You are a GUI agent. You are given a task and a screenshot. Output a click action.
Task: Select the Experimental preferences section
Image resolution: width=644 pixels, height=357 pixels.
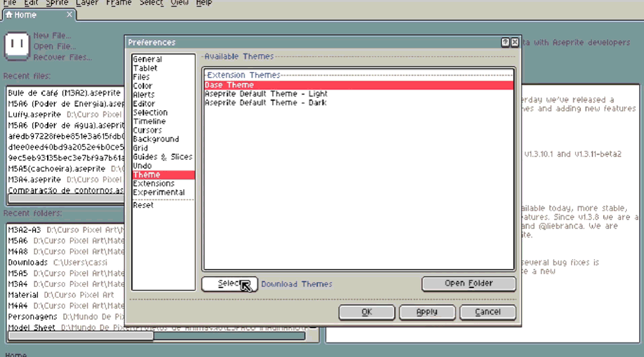point(164,192)
